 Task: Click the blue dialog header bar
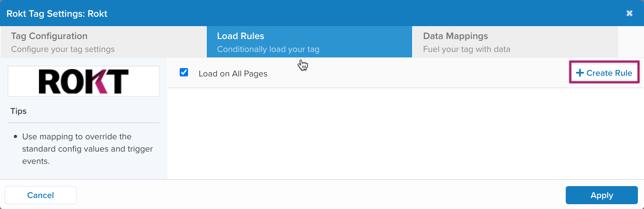[322, 13]
